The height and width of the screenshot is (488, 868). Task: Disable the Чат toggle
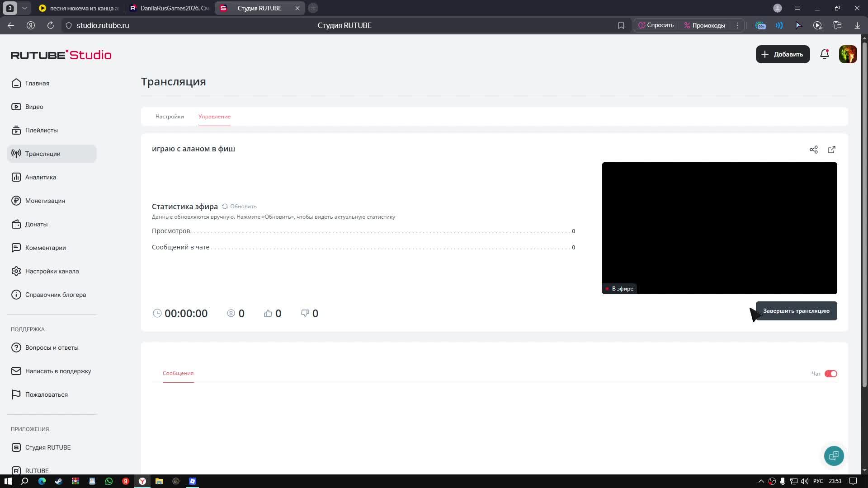pos(830,374)
